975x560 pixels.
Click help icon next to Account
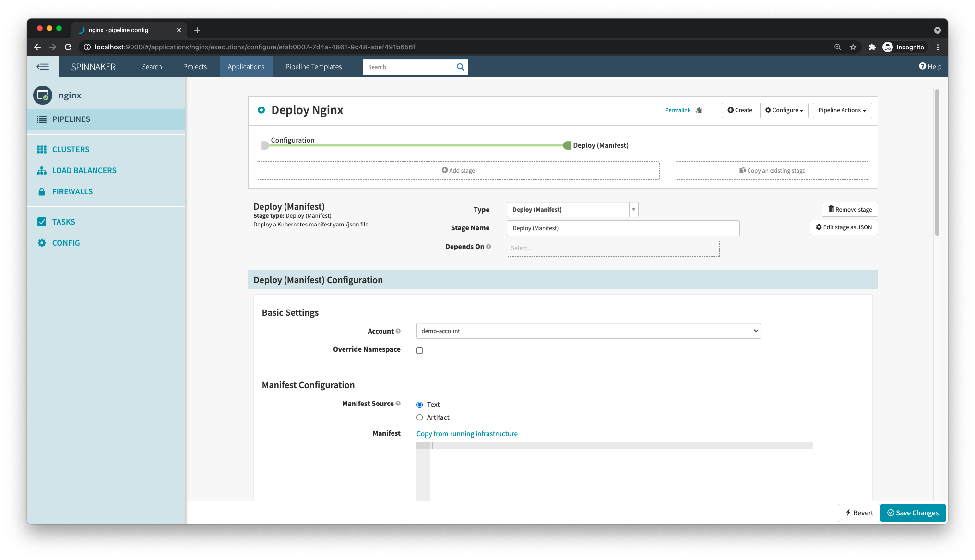pos(398,331)
